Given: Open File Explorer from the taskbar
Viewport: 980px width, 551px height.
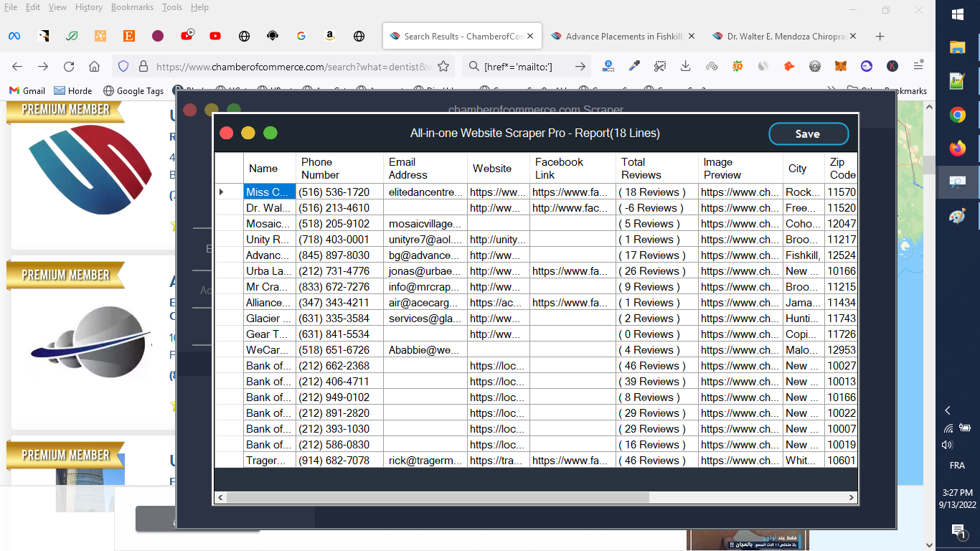Looking at the screenshot, I should (957, 48).
